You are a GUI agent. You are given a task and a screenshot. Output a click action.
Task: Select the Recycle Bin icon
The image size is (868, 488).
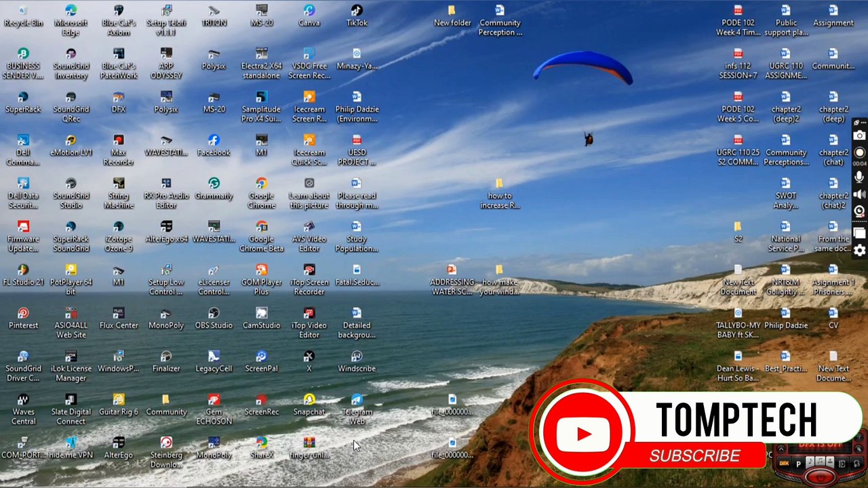coord(23,16)
